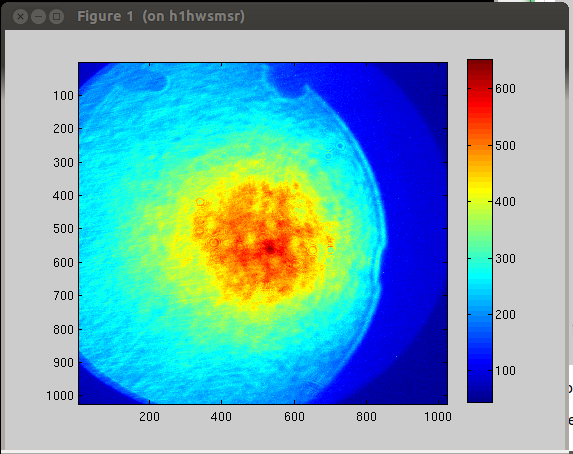
Task: Click the x-axis tick label 200
Action: [149, 417]
